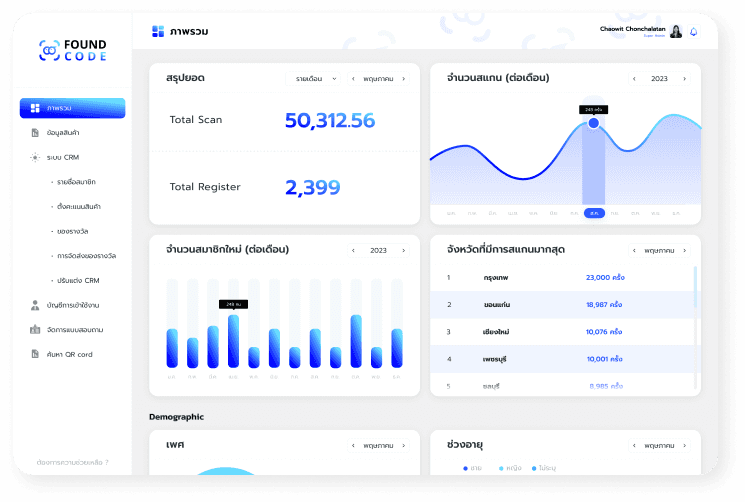Click the new members bar chart tooltip label
745x502 pixels.
pos(233,304)
